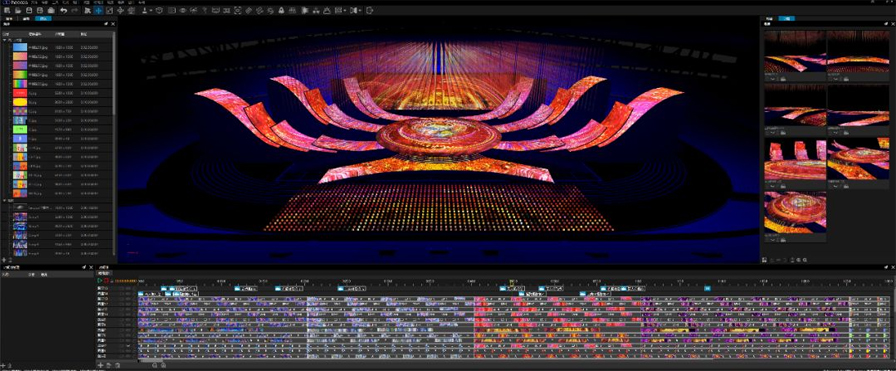Click the red stop button on the timeline
This screenshot has width=896, height=371.
click(x=106, y=281)
